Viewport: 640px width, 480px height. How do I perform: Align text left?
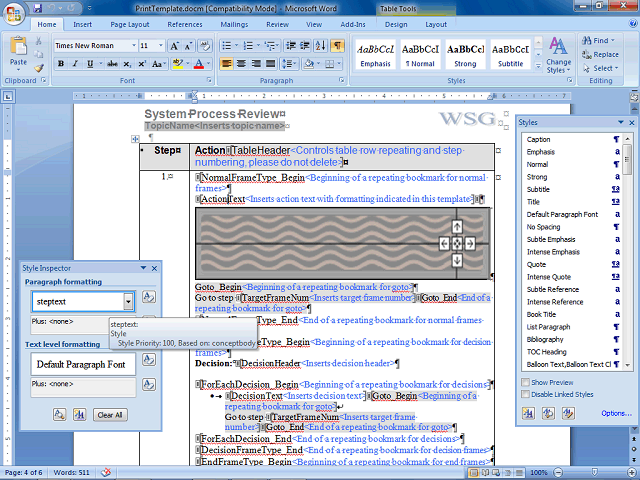click(x=227, y=64)
